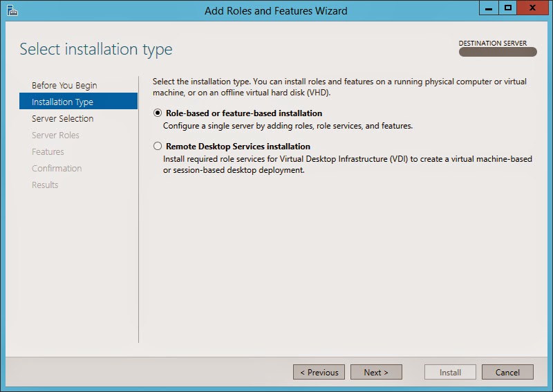This screenshot has height=392, width=553.
Task: Choose the Remote Desktop Services installation option
Action: pyautogui.click(x=158, y=147)
